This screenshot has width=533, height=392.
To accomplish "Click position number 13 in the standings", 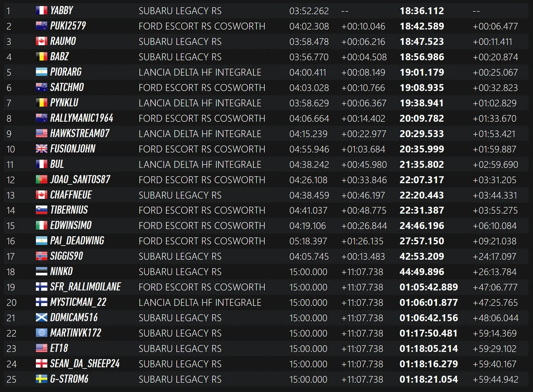I will 11,195.
